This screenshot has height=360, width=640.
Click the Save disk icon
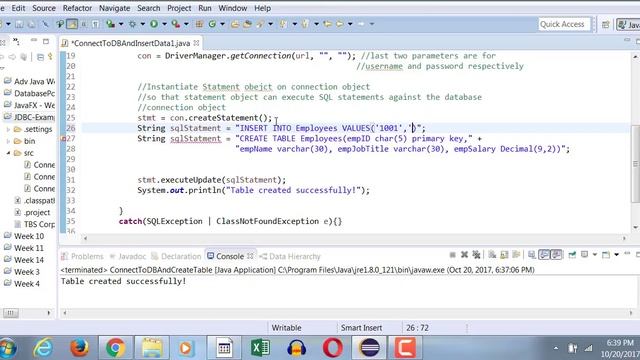pos(19,24)
